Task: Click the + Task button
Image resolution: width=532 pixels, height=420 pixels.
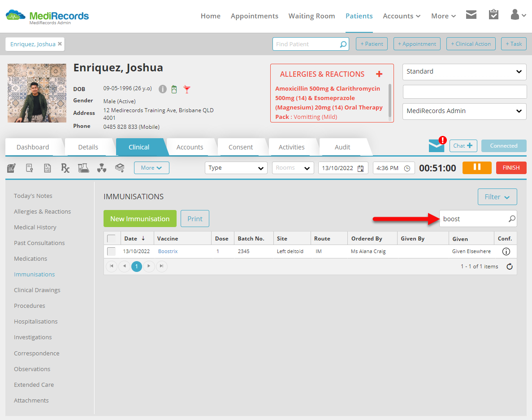Action: [514, 44]
